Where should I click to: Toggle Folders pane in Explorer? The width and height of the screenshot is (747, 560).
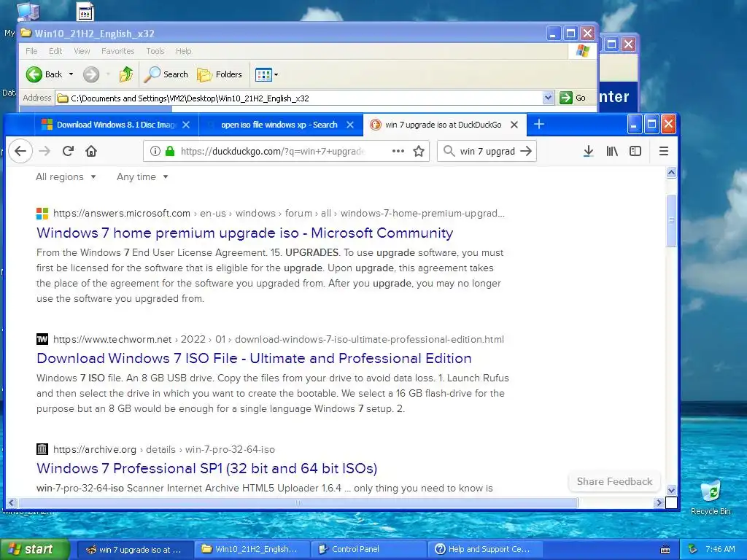click(220, 74)
